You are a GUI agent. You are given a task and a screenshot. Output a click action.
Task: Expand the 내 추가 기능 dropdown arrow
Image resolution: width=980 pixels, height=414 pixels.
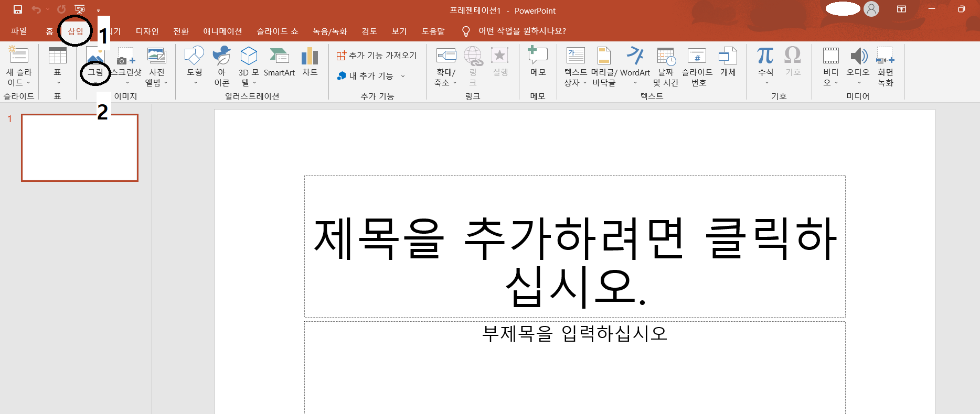click(403, 77)
